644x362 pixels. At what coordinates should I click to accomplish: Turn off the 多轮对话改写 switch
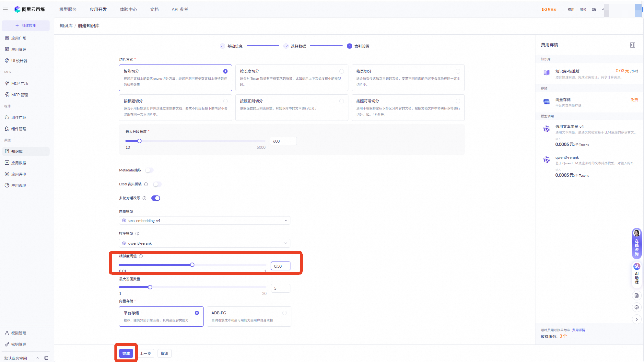point(156,198)
